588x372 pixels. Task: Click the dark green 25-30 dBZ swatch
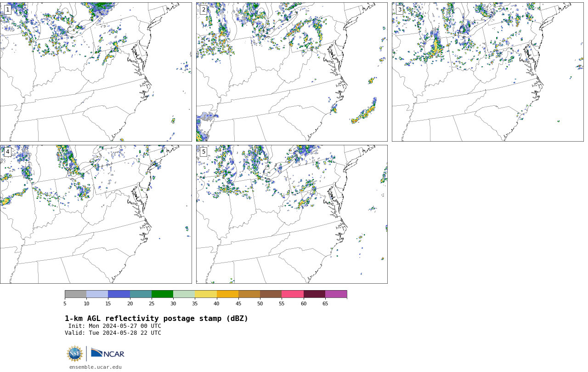[162, 294]
